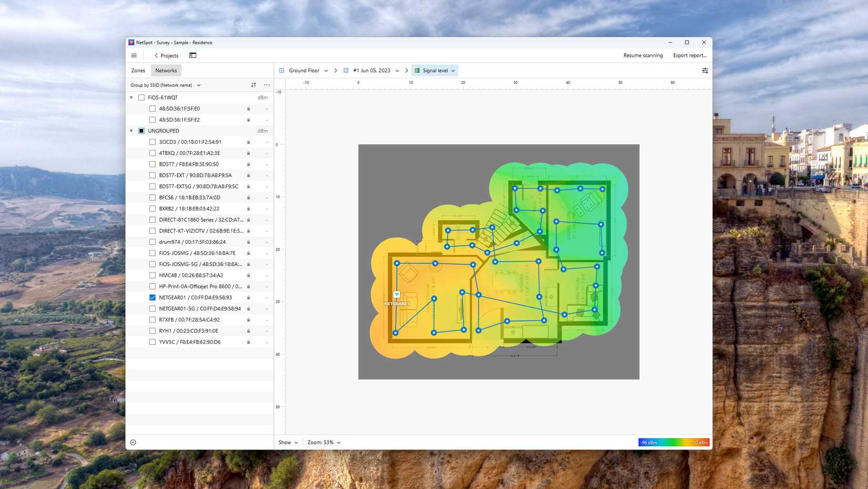Open the three-dot more options menu
Screen dimensions: 868x489
tap(267, 85)
